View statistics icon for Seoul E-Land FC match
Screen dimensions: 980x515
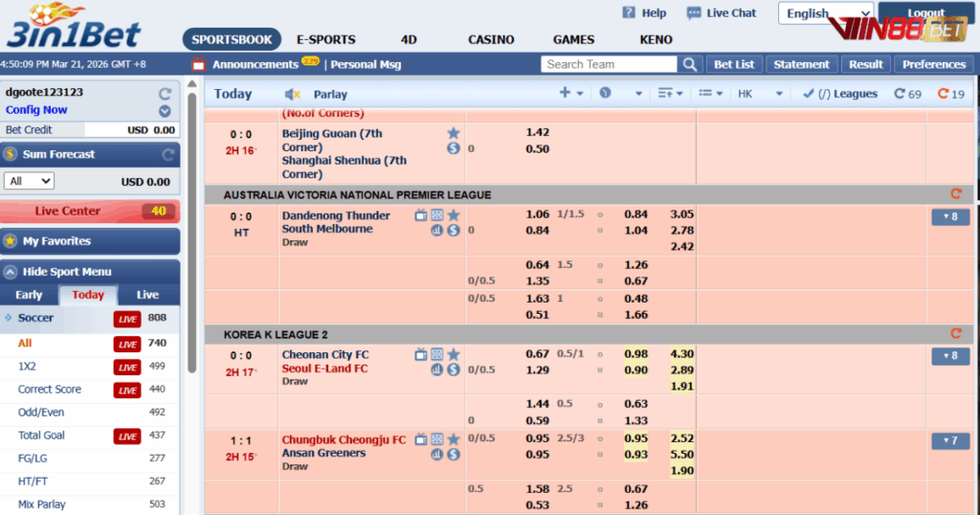[x=436, y=370]
